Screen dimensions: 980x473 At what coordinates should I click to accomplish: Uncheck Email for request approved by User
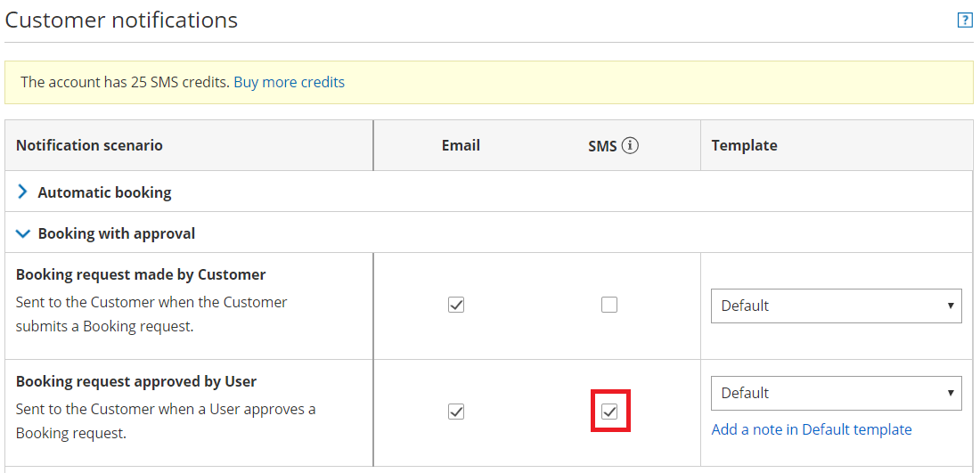[x=456, y=412]
